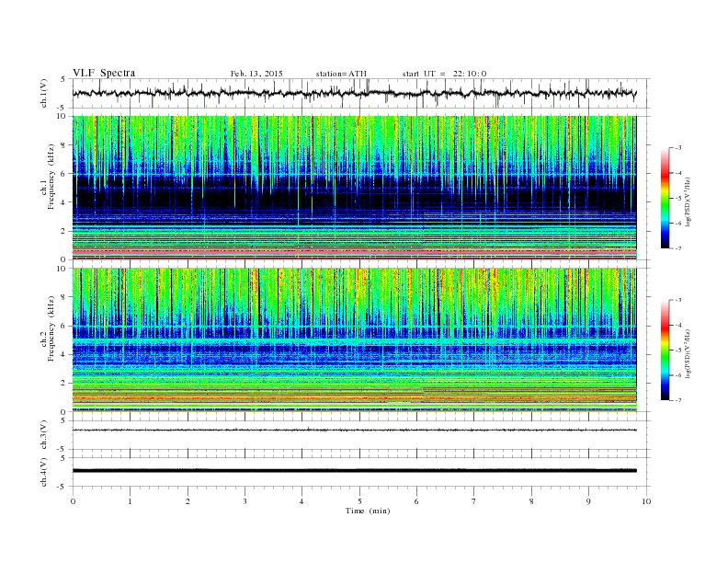Click the "VLF Spectra" plot title
This screenshot has height=563, width=728.
coord(104,73)
